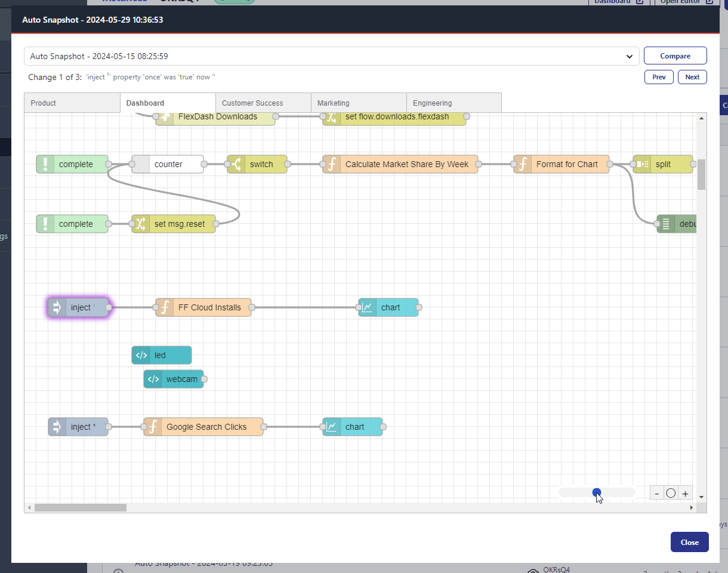728x573 pixels.
Task: Open the snapshot selection dropdown
Action: tap(629, 56)
